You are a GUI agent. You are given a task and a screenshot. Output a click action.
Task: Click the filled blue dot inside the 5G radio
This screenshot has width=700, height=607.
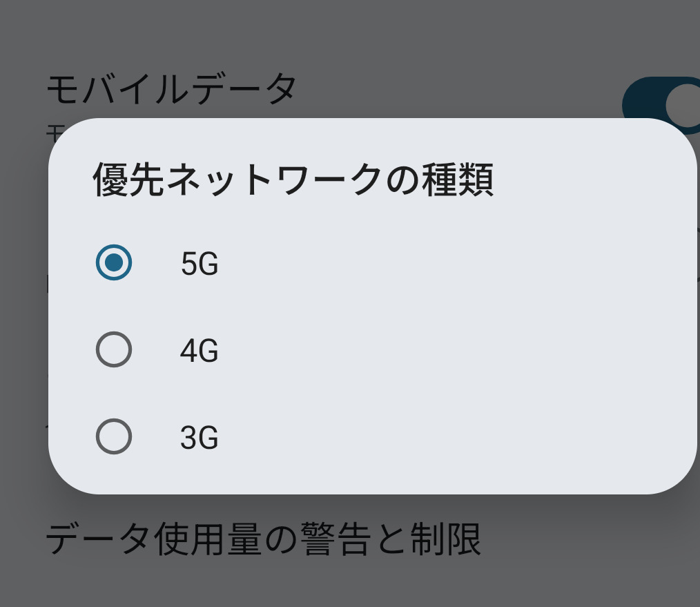coord(114,263)
